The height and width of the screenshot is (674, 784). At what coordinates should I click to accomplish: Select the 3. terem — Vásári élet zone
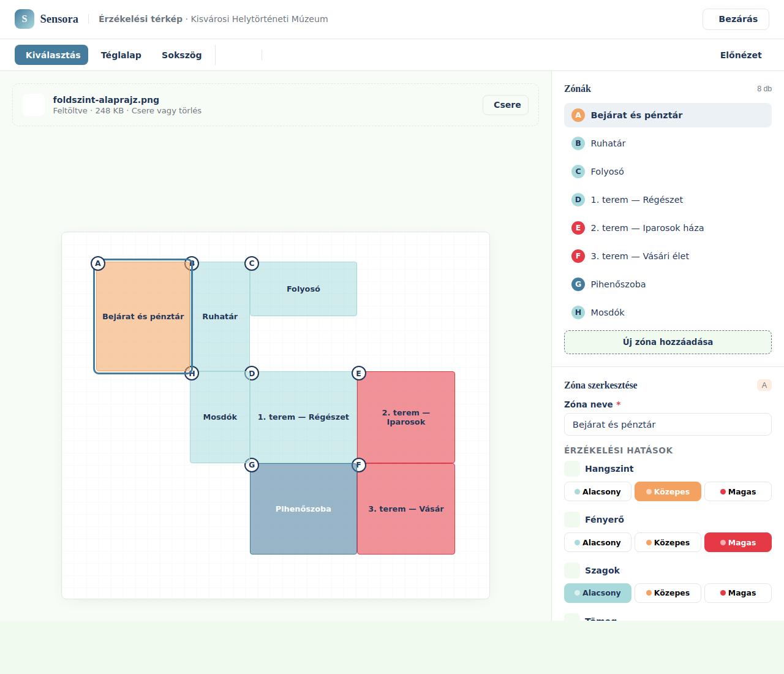pos(668,256)
